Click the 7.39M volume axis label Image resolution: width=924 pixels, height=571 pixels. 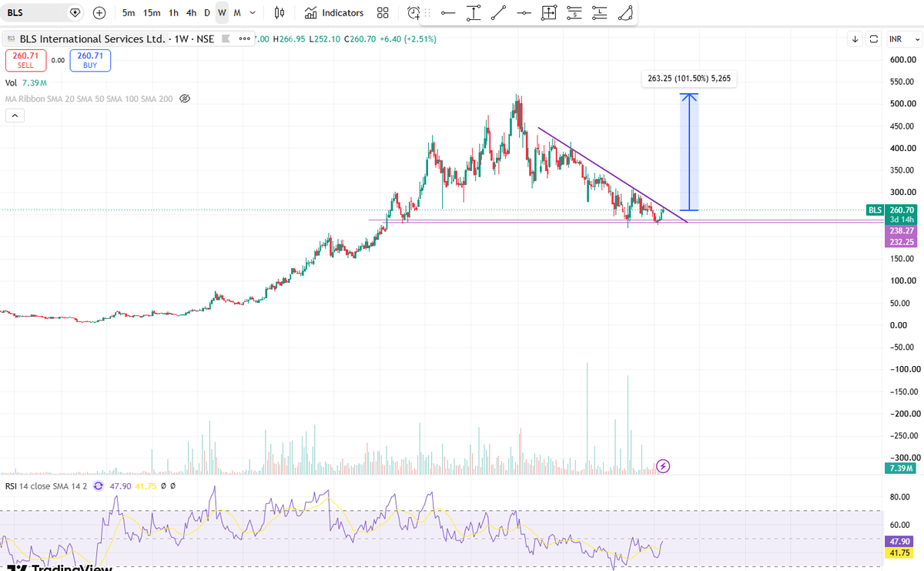901,468
